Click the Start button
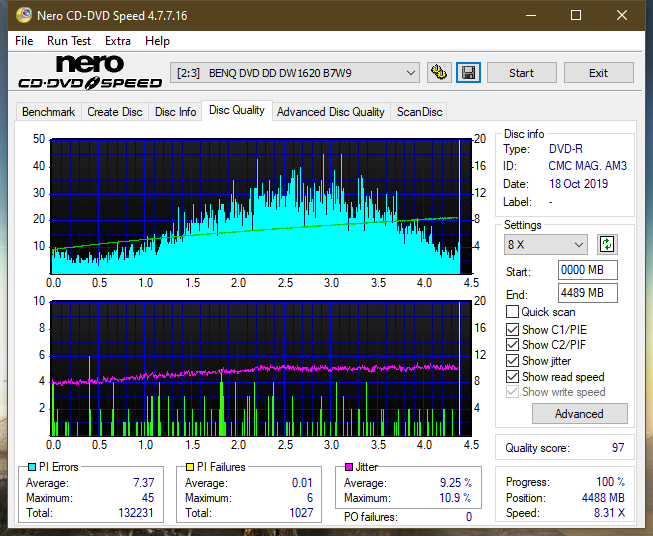 (x=521, y=73)
